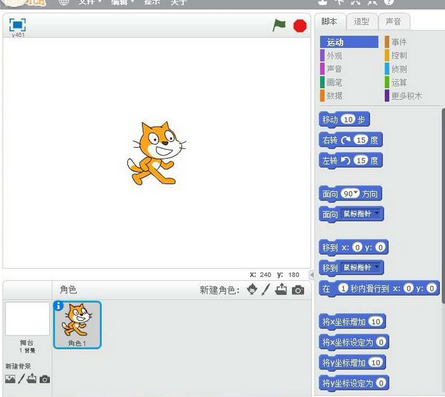Open sprite info via blue i badge
The width and height of the screenshot is (445, 397).
58,306
